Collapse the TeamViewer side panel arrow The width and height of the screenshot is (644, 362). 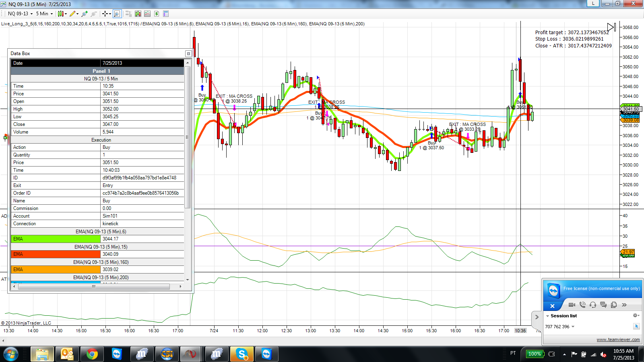click(x=537, y=317)
